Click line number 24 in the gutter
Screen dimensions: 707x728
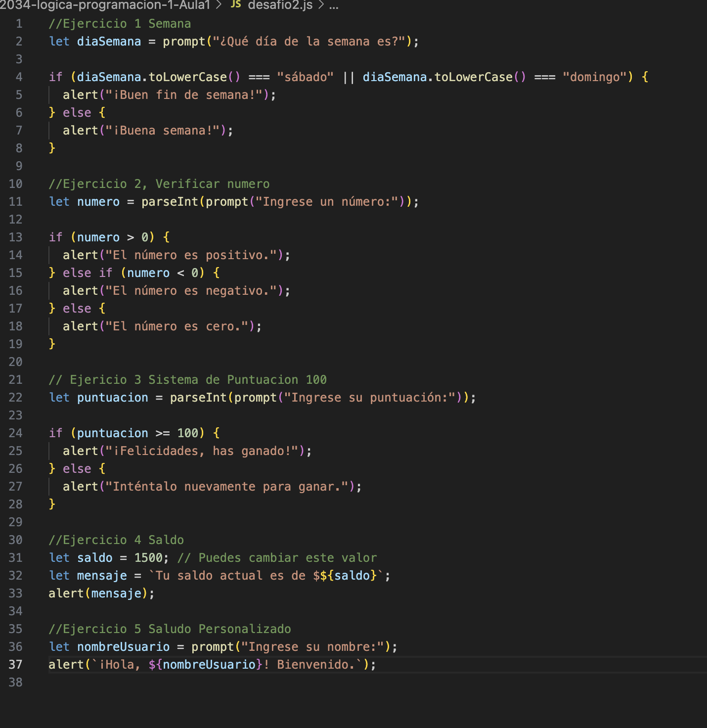point(15,433)
